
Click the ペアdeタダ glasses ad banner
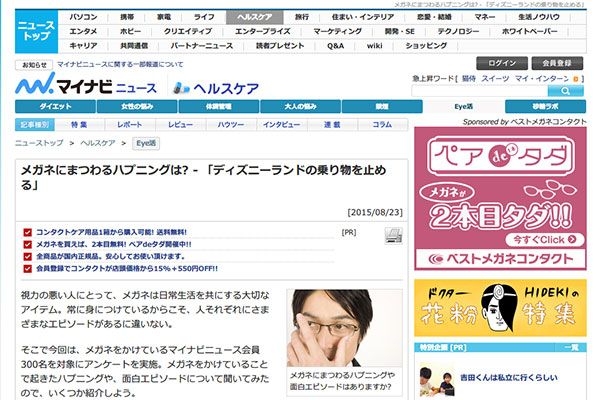[x=500, y=199]
